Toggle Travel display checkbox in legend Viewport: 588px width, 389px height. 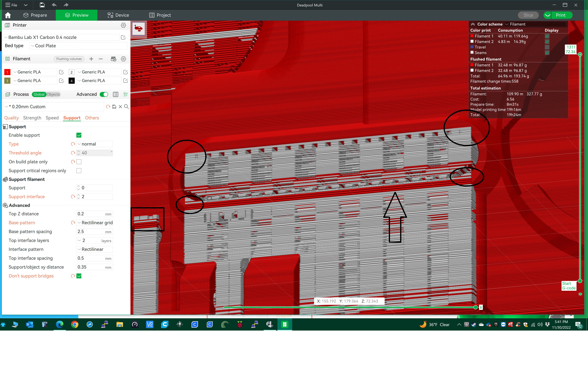coord(547,47)
